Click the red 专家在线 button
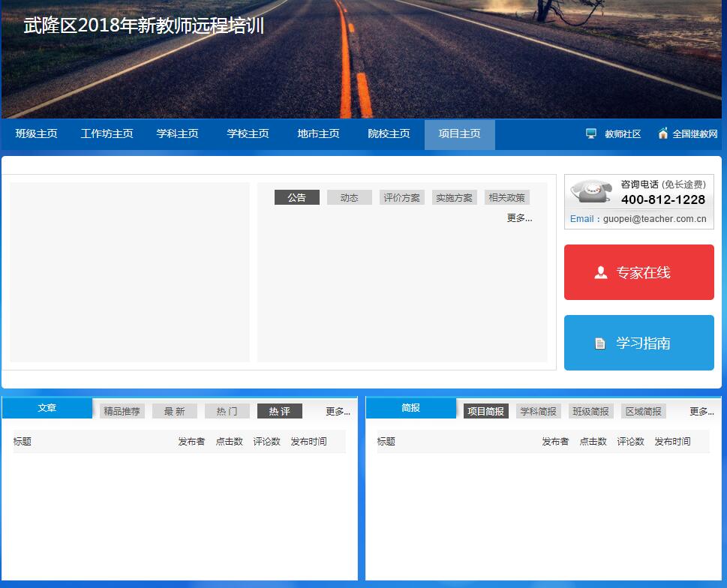This screenshot has width=727, height=588. tap(639, 272)
